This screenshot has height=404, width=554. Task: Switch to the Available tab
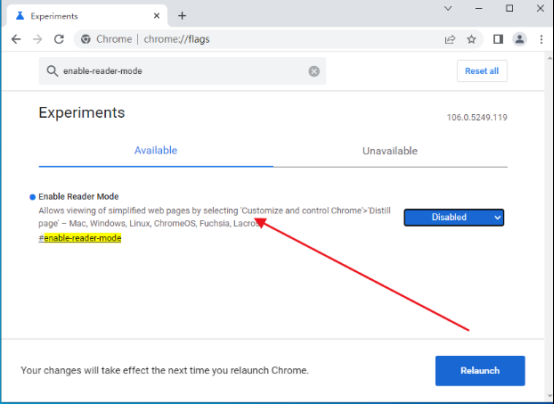[x=156, y=151]
